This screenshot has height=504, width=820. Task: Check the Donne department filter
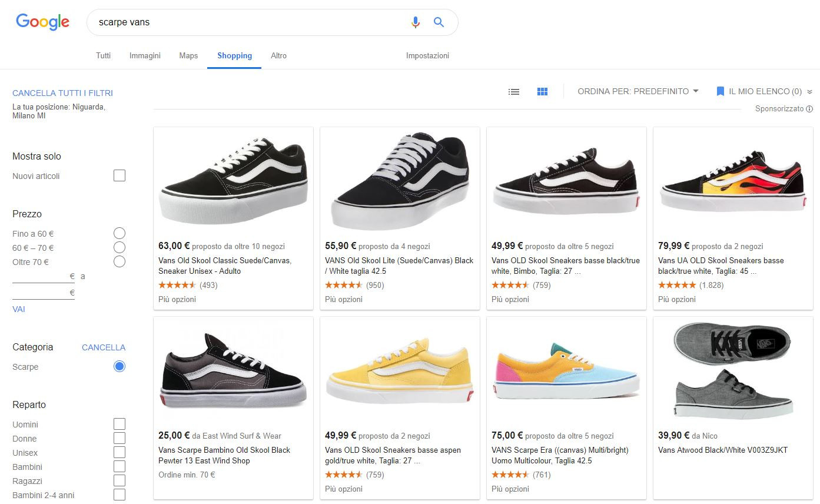[x=119, y=438]
